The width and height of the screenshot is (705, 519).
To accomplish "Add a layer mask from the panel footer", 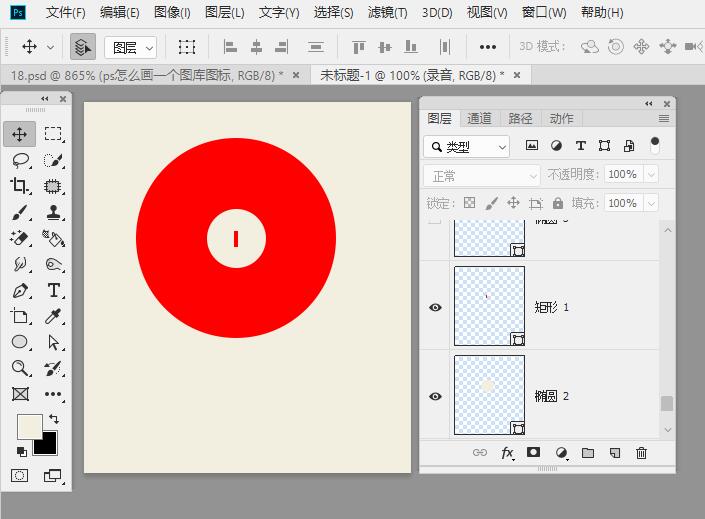I will 534,453.
